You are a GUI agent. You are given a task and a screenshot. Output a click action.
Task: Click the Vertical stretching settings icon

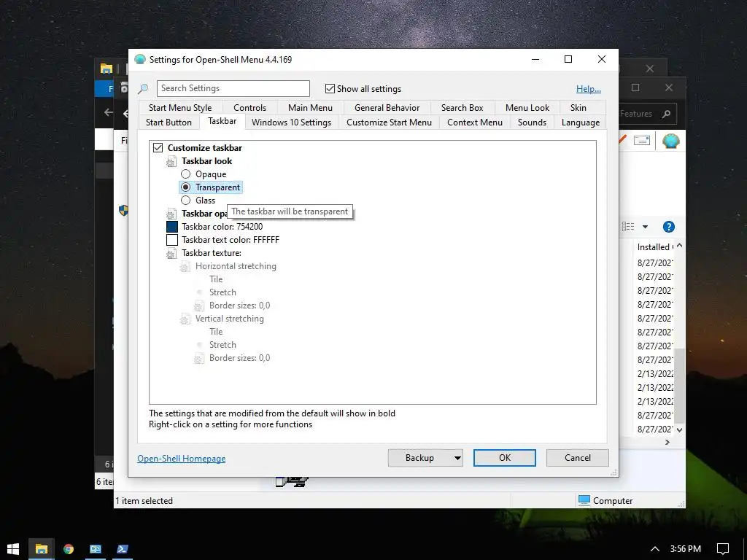185,319
